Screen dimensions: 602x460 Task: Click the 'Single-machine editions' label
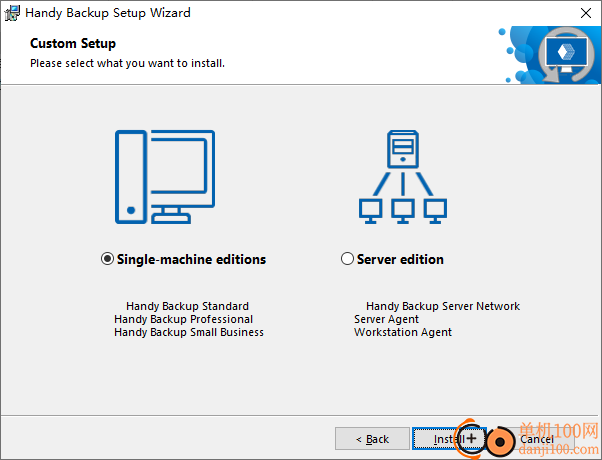[x=191, y=259]
